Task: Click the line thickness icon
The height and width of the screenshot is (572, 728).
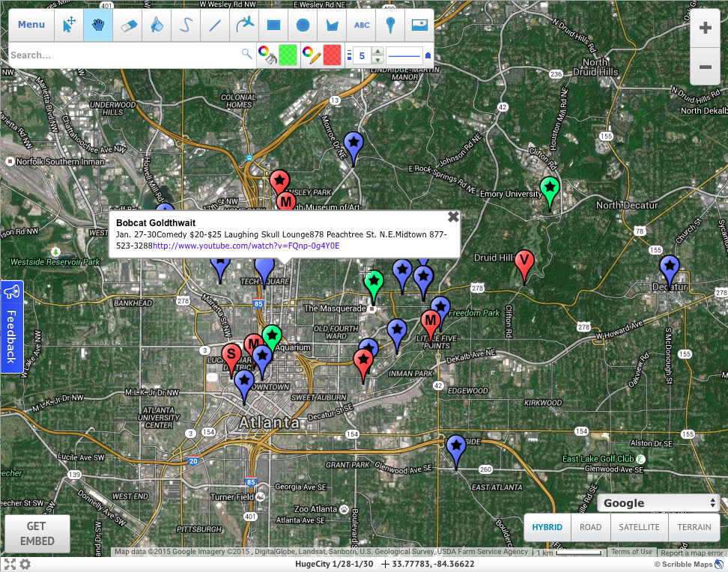Action: [349, 55]
